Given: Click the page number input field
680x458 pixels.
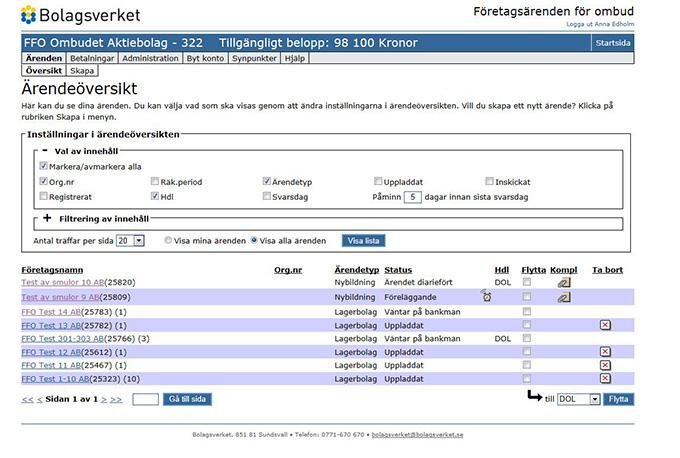Looking at the screenshot, I should point(145,399).
